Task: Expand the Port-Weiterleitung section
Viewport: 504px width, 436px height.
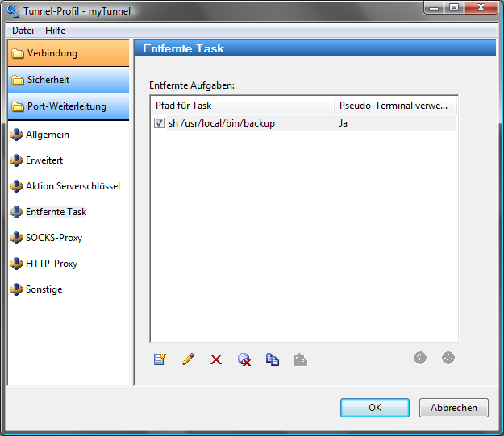Action: (x=68, y=106)
